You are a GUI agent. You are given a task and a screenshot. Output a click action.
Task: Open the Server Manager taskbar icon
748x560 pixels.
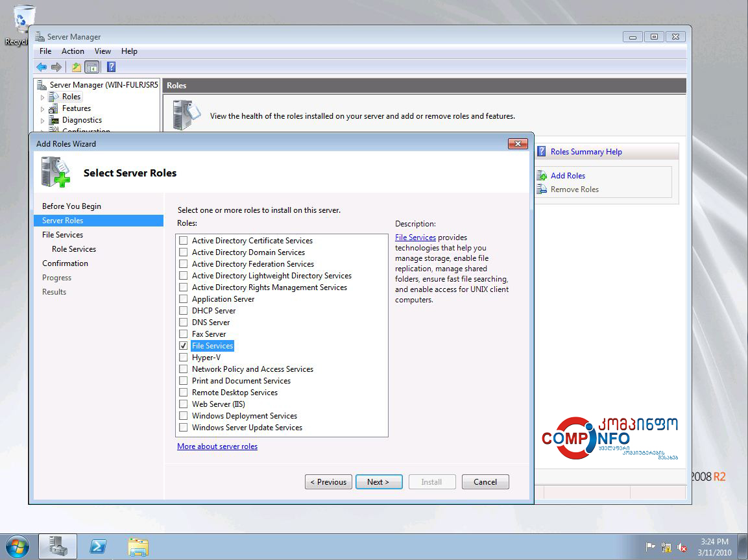[58, 546]
